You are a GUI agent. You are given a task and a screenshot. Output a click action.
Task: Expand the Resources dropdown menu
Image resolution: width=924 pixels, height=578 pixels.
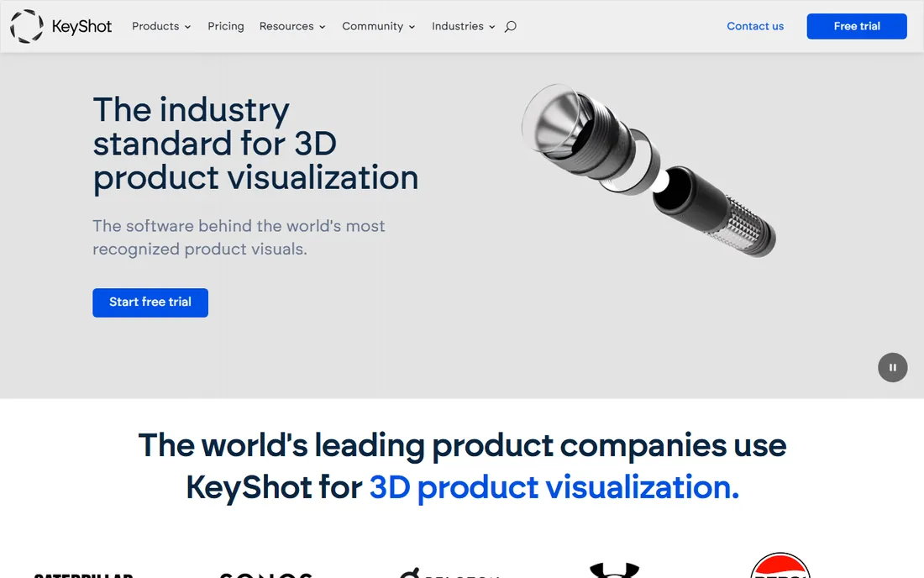[291, 27]
